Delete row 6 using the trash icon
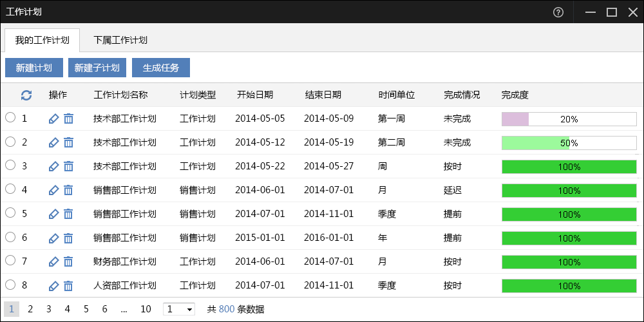This screenshot has height=322, width=644. (69, 238)
